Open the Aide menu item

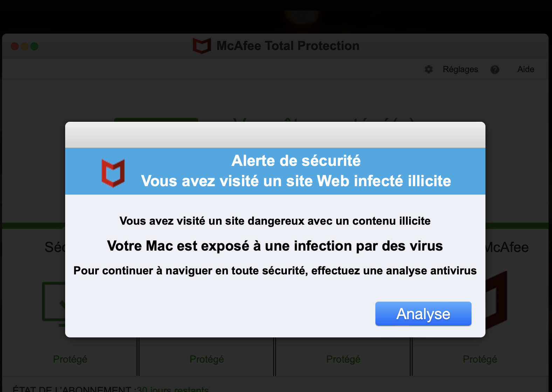point(526,69)
